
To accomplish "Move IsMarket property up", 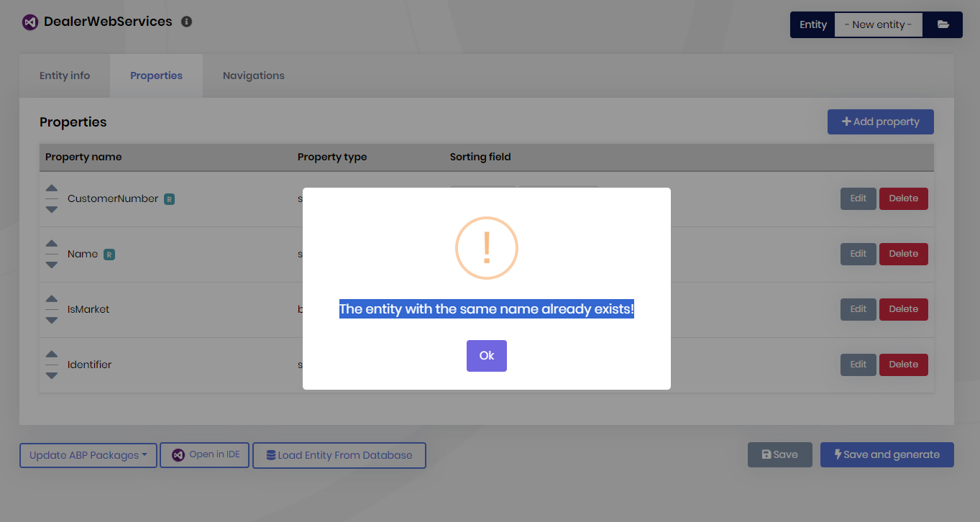I will point(52,299).
